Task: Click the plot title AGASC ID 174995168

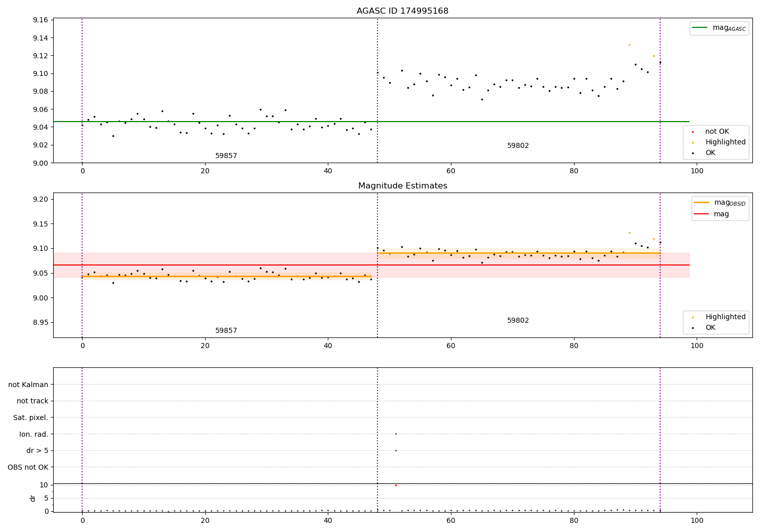Action: tap(402, 11)
